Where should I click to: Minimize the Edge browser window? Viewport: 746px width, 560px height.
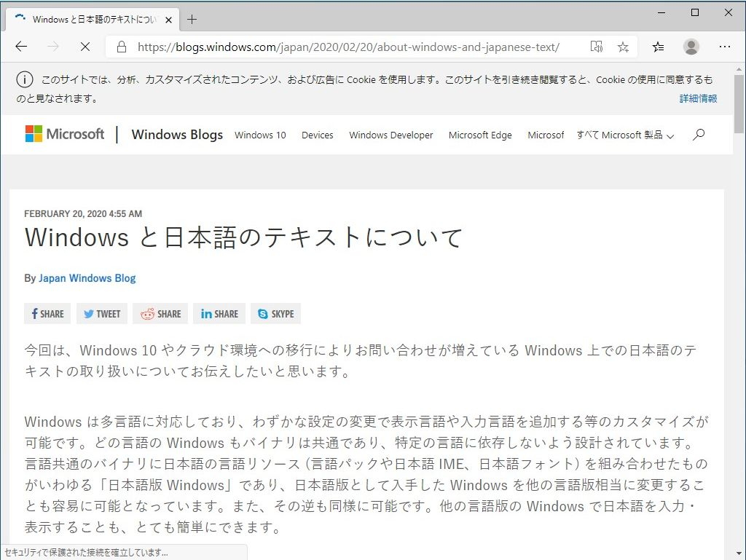click(661, 13)
